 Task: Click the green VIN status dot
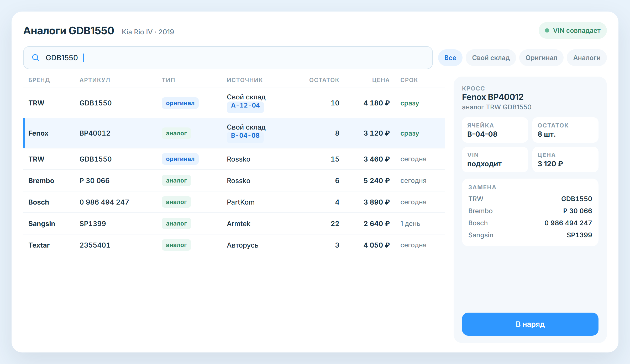tap(547, 31)
